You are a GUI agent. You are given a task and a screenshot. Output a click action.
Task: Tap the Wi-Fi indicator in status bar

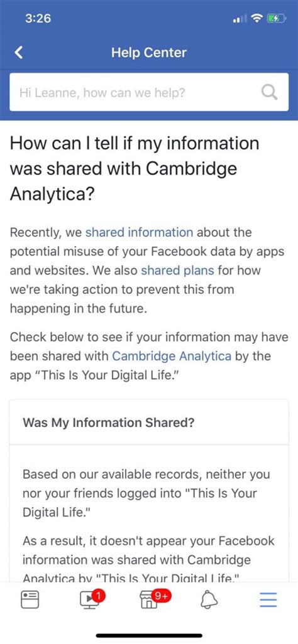(258, 18)
